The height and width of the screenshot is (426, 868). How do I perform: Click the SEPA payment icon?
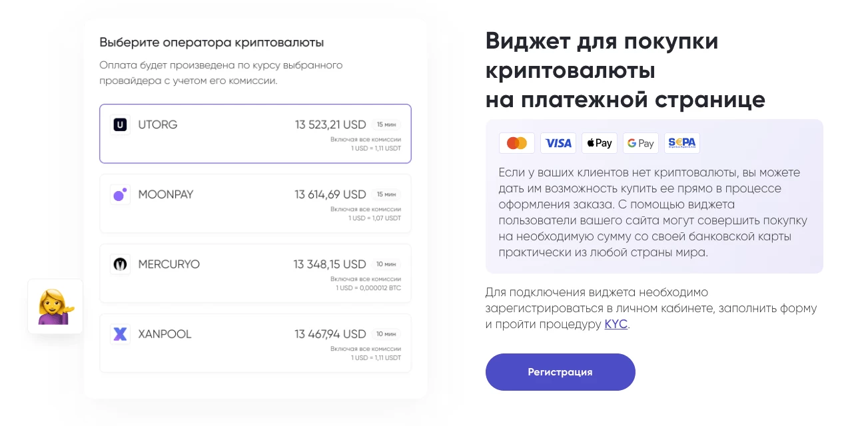[x=682, y=143]
